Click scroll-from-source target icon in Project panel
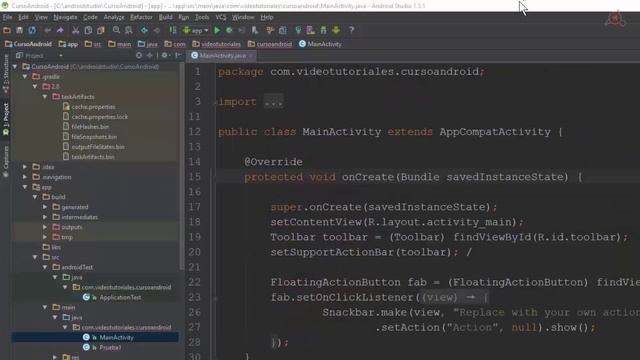The width and height of the screenshot is (640, 360). coord(139,55)
